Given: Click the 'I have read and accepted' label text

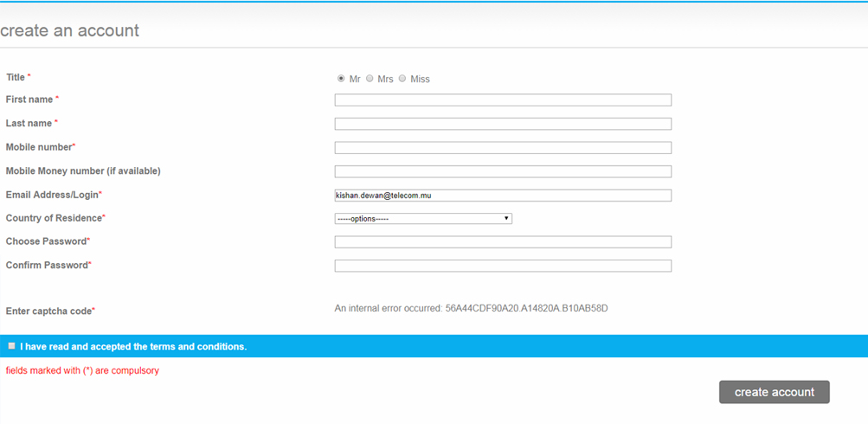Looking at the screenshot, I should (133, 346).
